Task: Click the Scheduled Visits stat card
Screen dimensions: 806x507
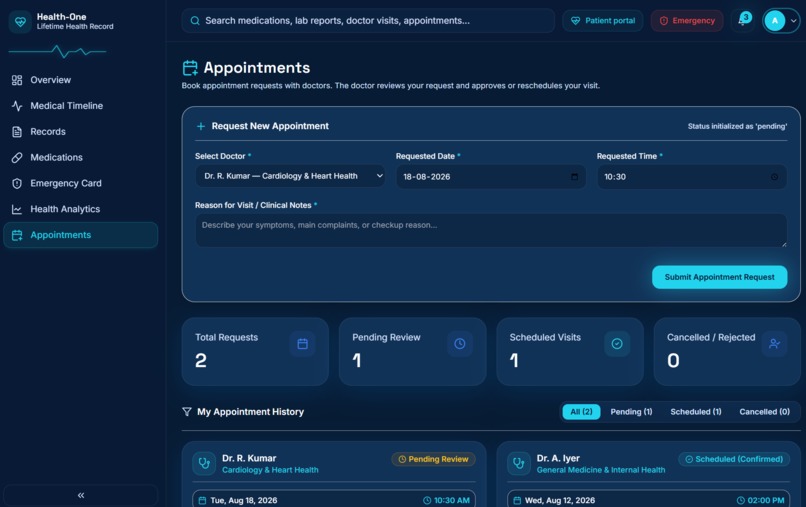Action: [570, 352]
